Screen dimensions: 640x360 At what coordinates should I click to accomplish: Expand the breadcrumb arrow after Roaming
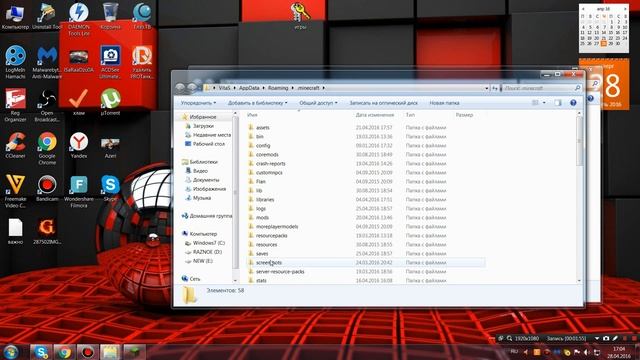coord(292,88)
